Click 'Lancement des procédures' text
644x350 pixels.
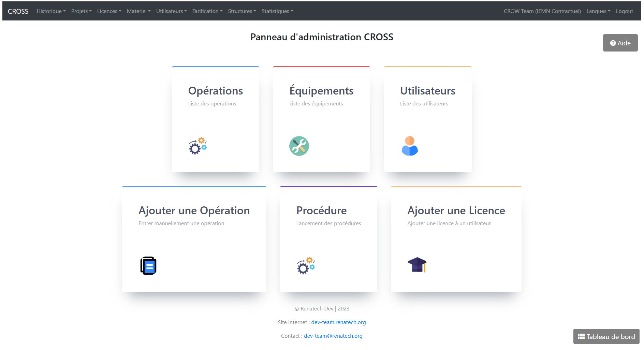[328, 223]
